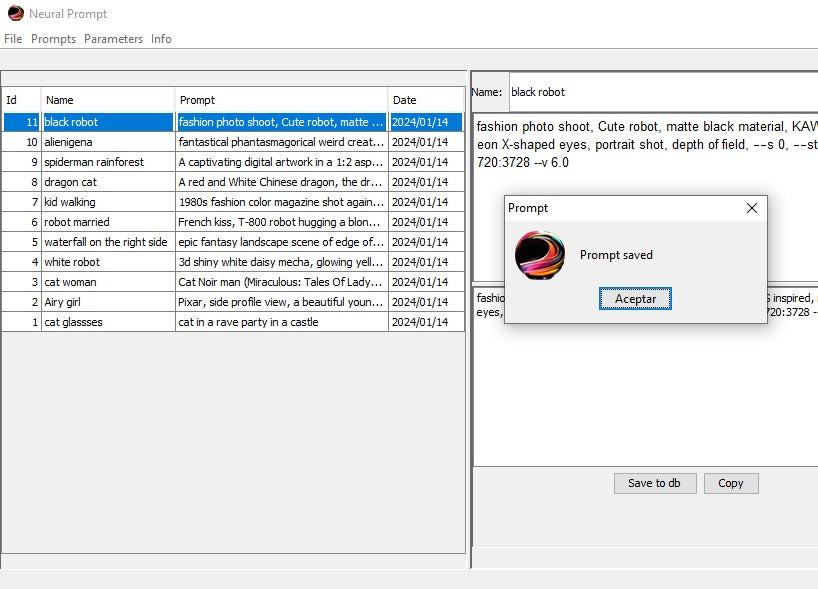Sort table by Name column header

[108, 100]
